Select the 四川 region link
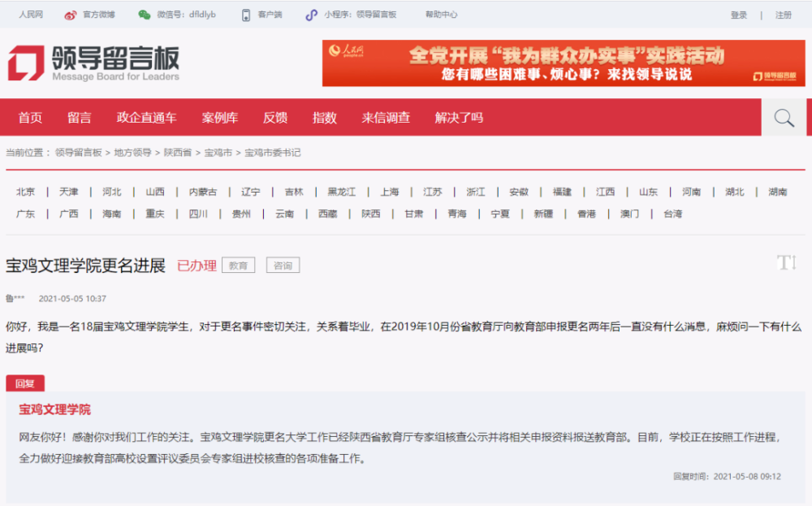812x506 pixels. [198, 214]
